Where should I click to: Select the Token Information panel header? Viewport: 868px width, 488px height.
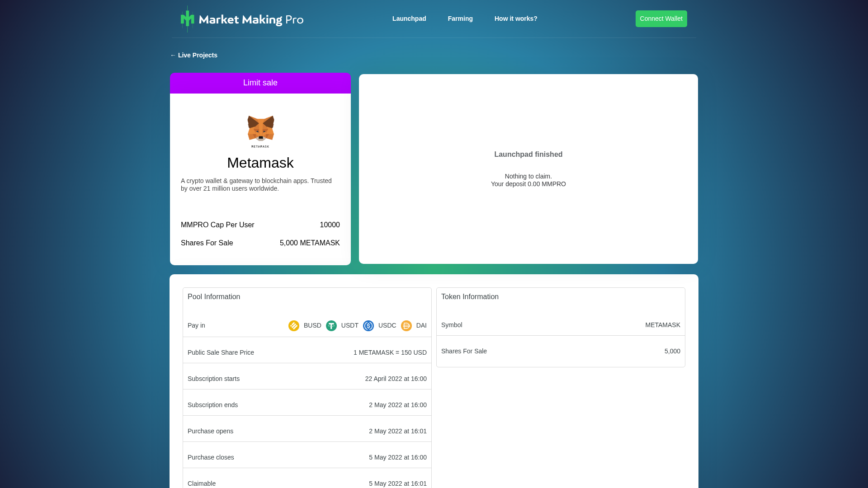(x=470, y=297)
